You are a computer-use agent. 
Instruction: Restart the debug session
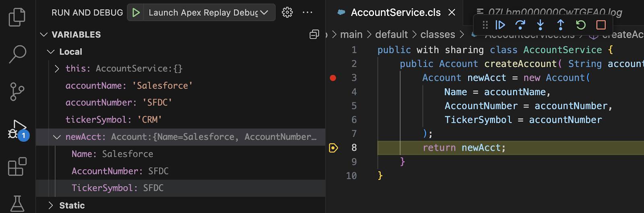[580, 25]
